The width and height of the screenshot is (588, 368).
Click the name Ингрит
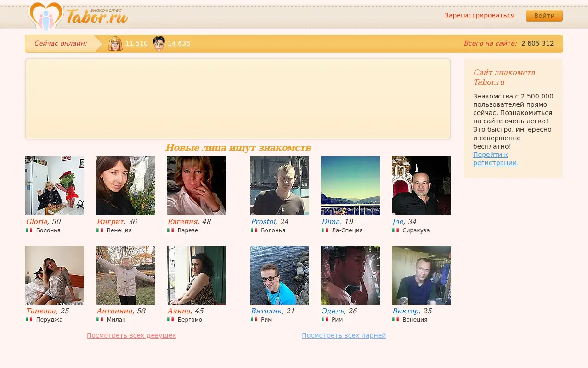click(x=110, y=222)
